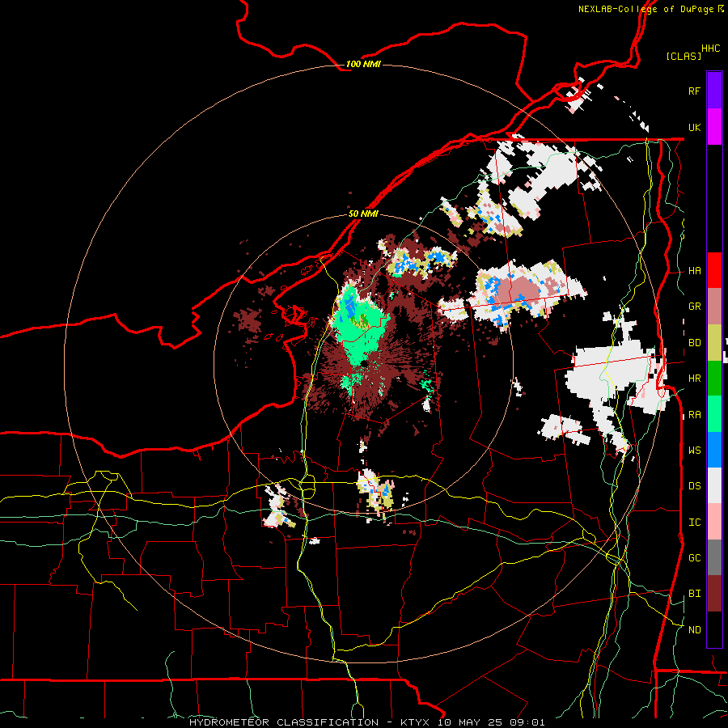Click the UK magenta legend swatch
The image size is (728, 728).
tap(714, 126)
